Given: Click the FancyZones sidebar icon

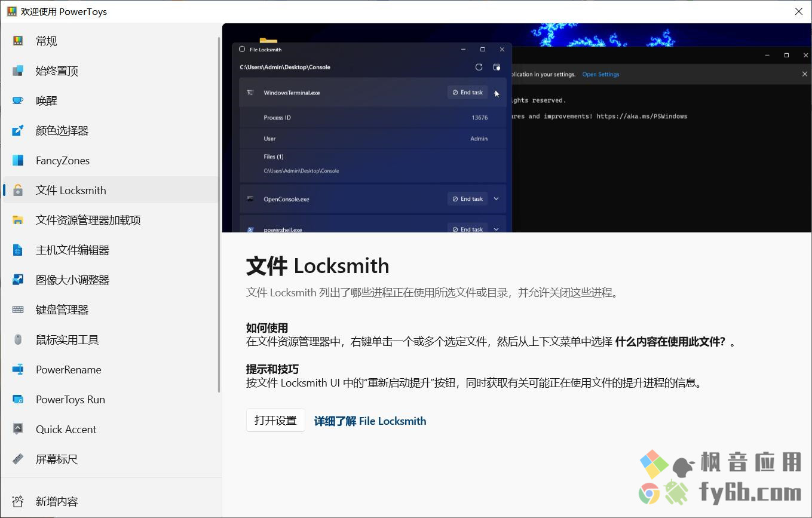Looking at the screenshot, I should [x=18, y=161].
